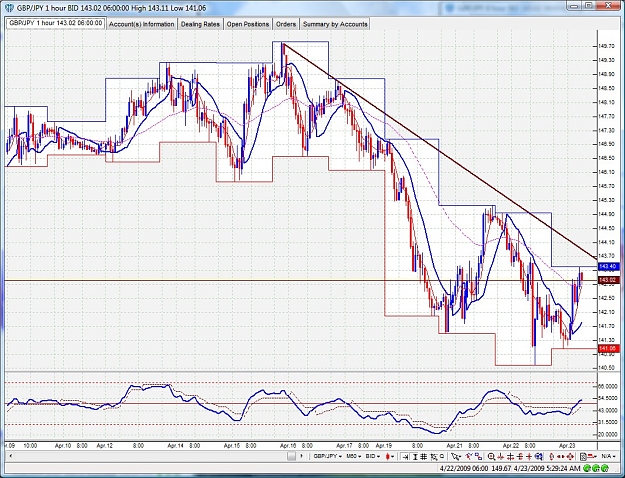Click the red candlestick chart style icon
625x478 pixels.
[387, 456]
